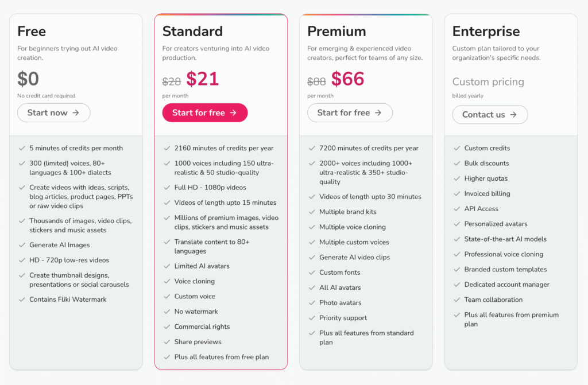Viewport: 588px width, 385px height.
Task: Click the strikethrough $28 price
Action: pyautogui.click(x=171, y=81)
